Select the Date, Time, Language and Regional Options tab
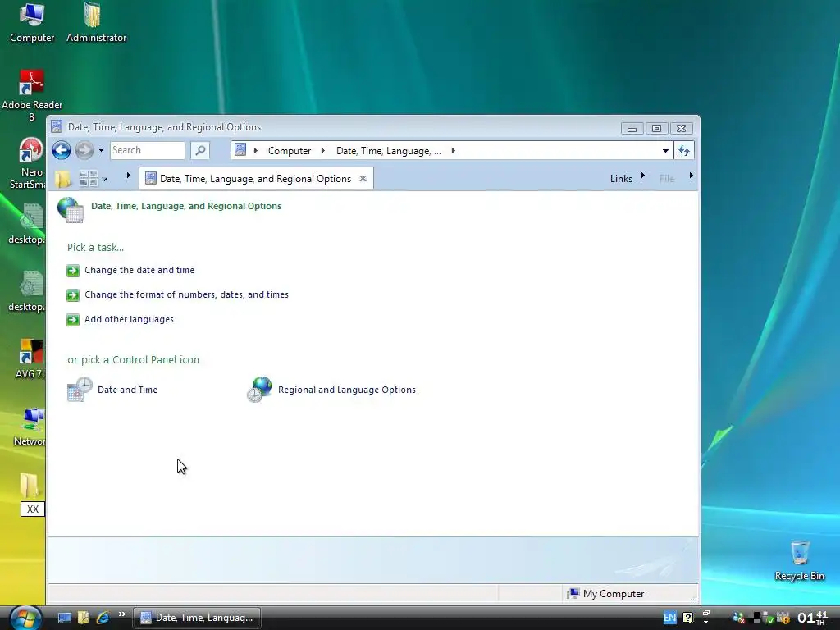Screen dimensions: 840x630 [x=256, y=179]
